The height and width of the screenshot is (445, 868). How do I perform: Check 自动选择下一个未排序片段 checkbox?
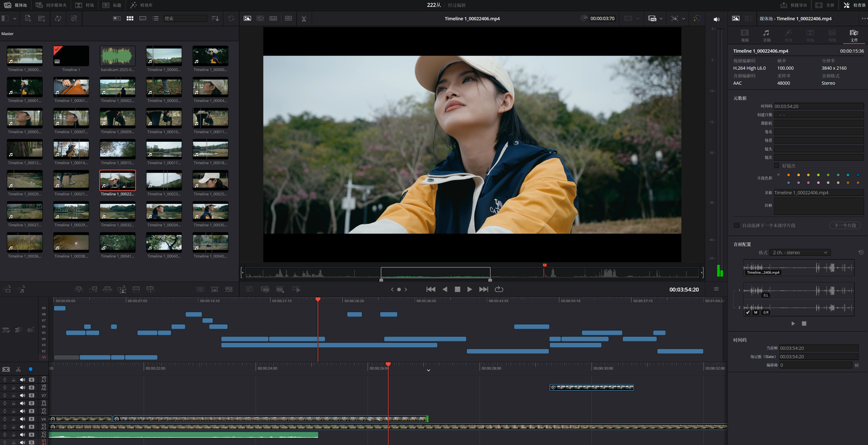(736, 226)
